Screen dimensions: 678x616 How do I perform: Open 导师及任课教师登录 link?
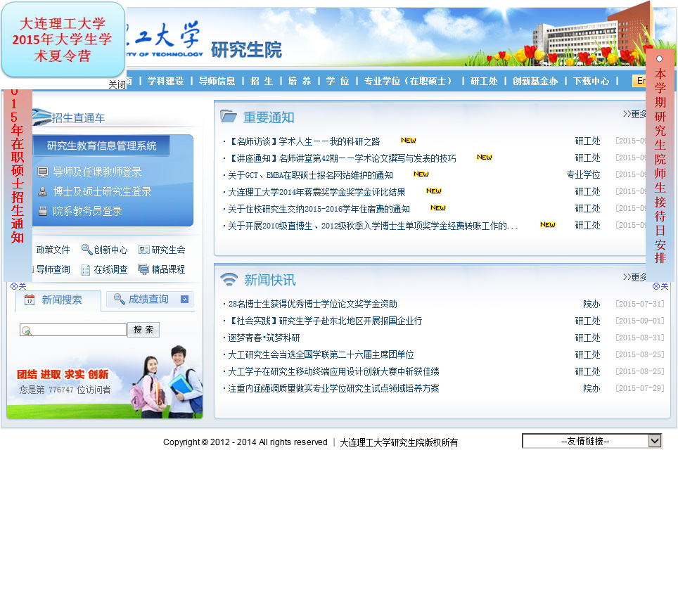[97, 172]
